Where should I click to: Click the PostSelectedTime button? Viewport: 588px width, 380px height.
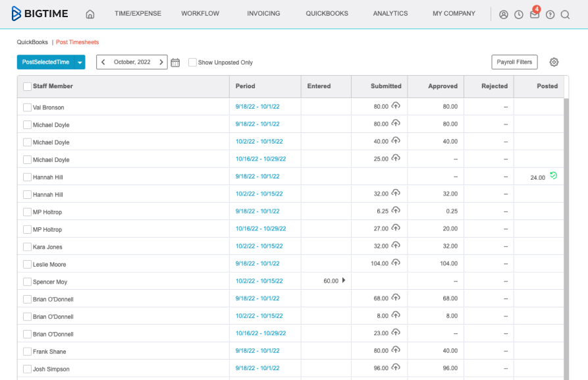(45, 63)
